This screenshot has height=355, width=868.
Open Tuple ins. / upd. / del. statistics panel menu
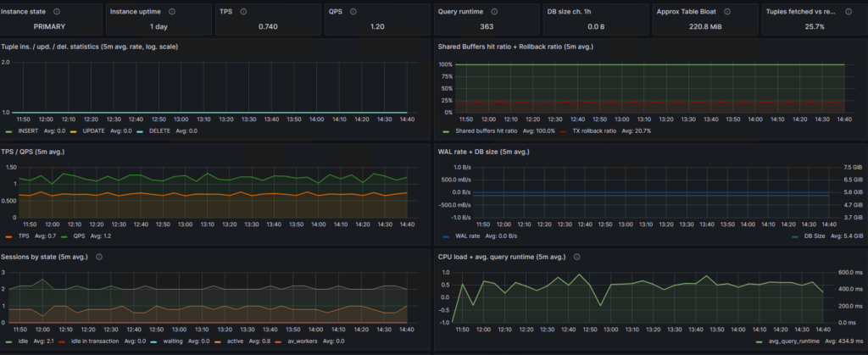90,47
